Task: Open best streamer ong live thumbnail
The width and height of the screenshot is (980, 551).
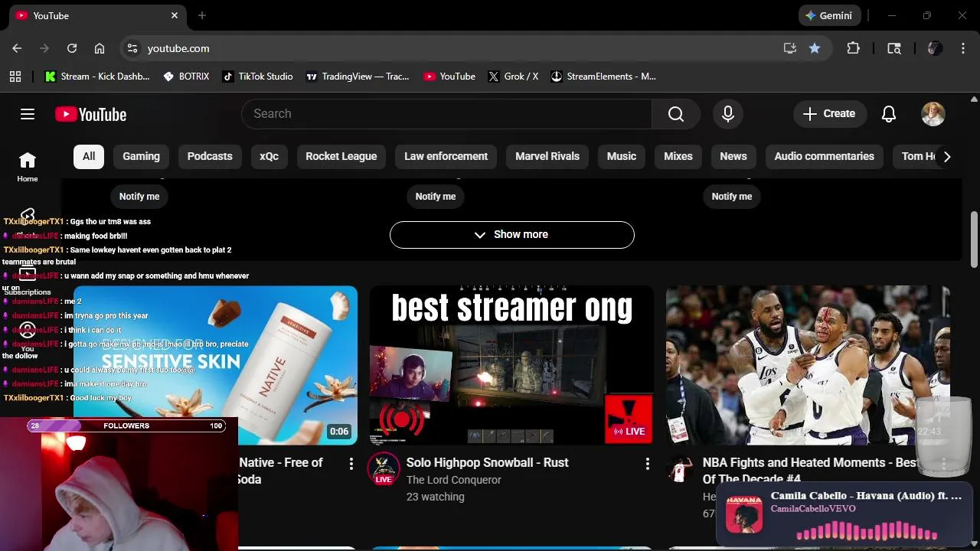Action: point(511,365)
